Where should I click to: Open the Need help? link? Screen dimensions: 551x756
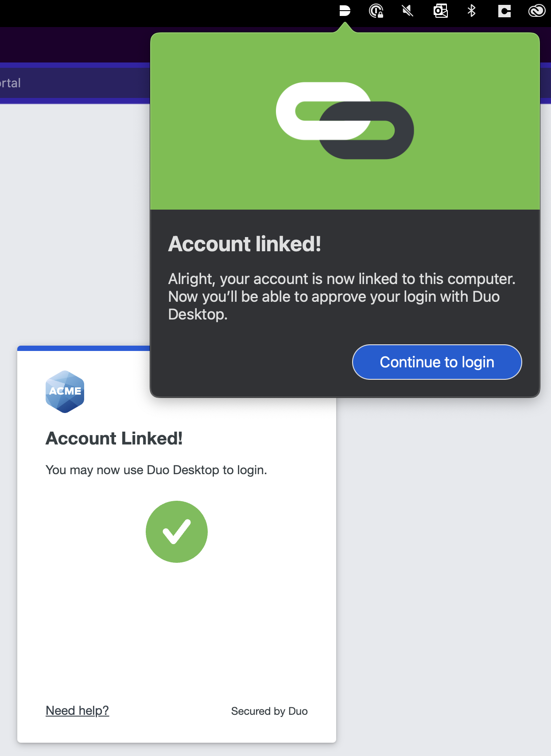[x=77, y=710]
